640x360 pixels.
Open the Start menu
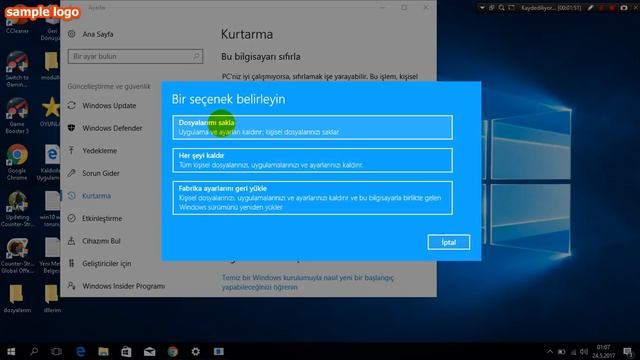pos(11,351)
